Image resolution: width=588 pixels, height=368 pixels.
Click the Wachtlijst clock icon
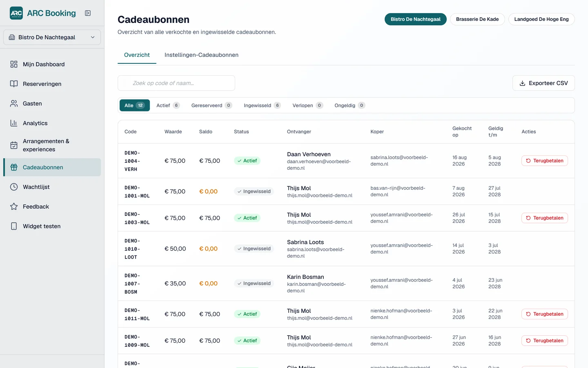tap(14, 187)
